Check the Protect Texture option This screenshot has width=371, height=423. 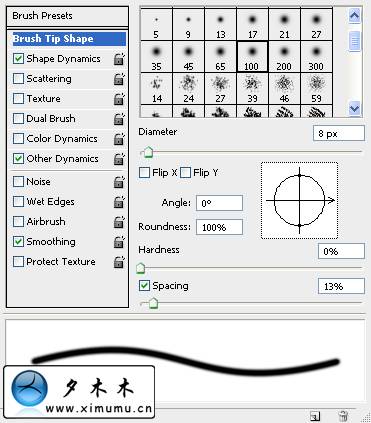pyautogui.click(x=18, y=262)
